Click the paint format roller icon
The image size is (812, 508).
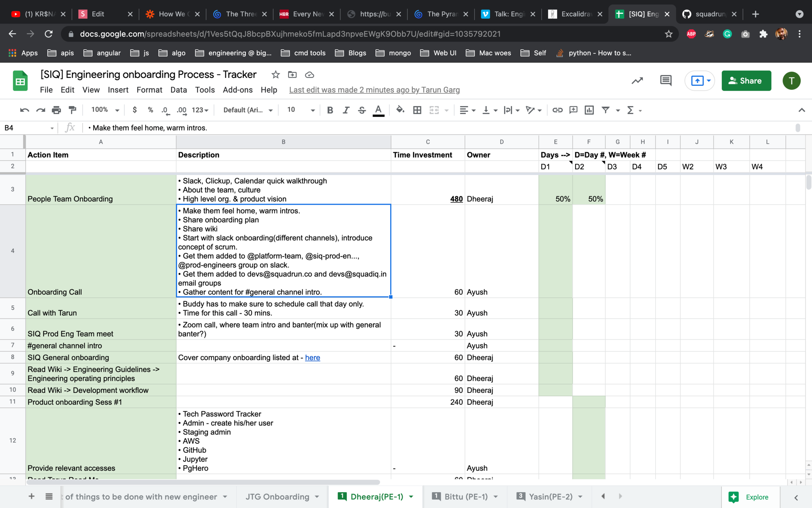(x=73, y=110)
